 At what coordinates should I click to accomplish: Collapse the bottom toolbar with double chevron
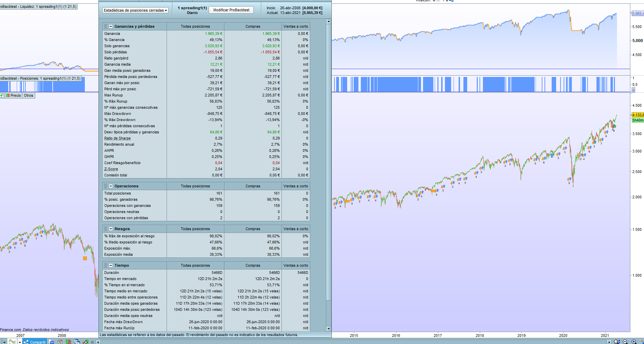(92, 342)
